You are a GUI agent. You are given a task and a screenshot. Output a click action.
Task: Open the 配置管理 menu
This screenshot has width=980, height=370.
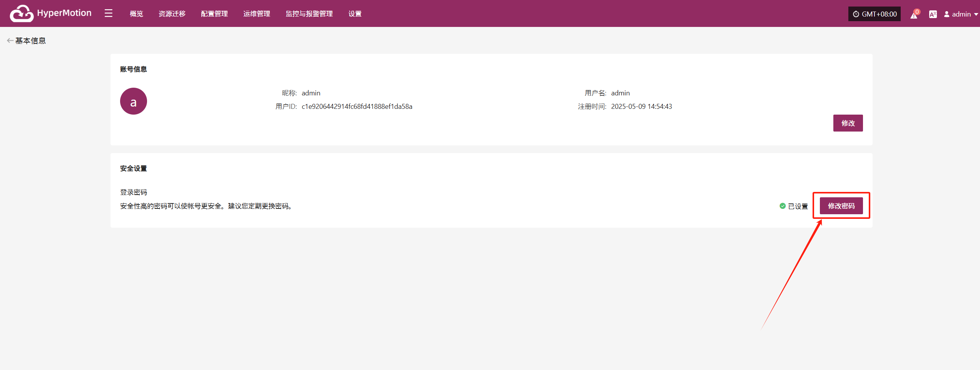(214, 14)
